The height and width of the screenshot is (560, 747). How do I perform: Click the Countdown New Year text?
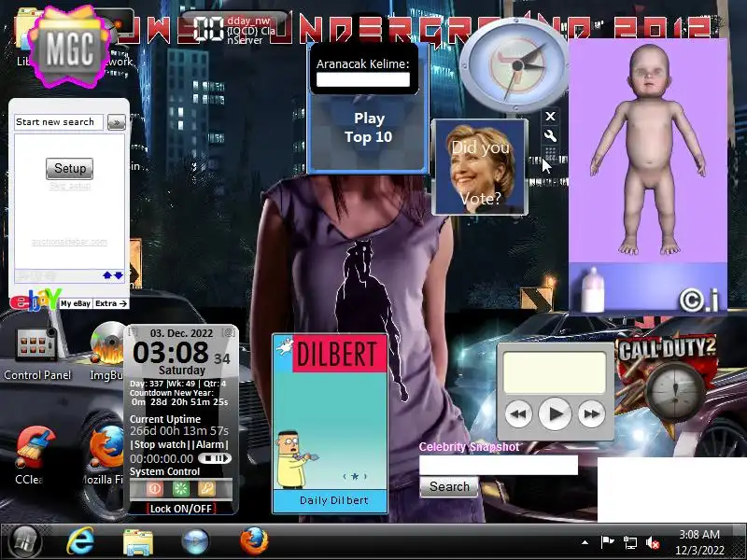tap(172, 393)
